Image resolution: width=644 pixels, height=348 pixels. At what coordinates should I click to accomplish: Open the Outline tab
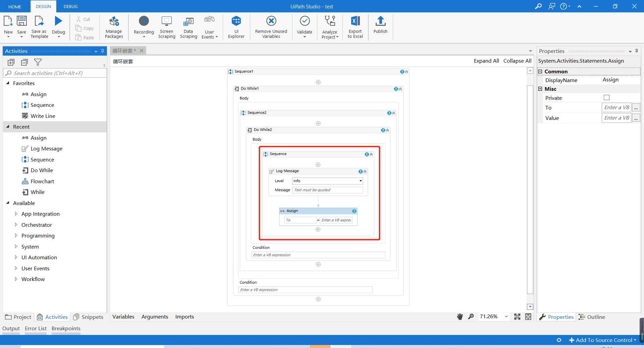(x=592, y=317)
